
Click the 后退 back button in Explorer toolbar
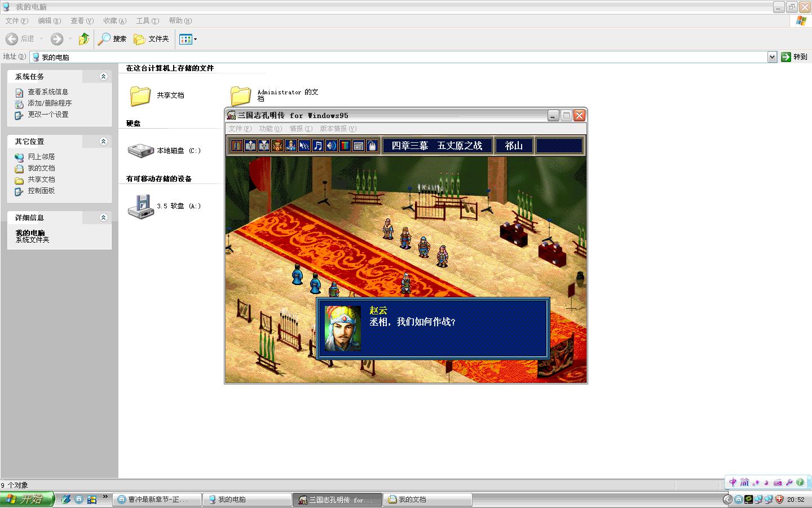(x=20, y=39)
